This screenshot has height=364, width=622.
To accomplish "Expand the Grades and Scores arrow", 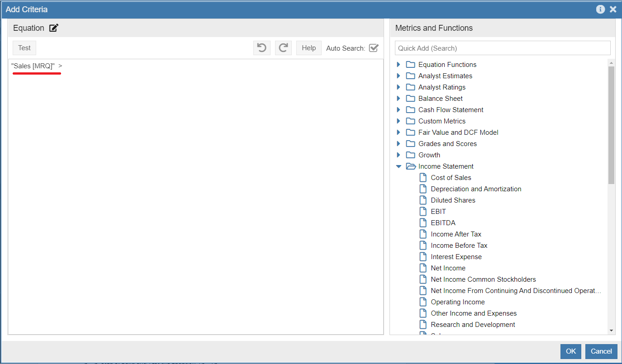I will click(399, 144).
